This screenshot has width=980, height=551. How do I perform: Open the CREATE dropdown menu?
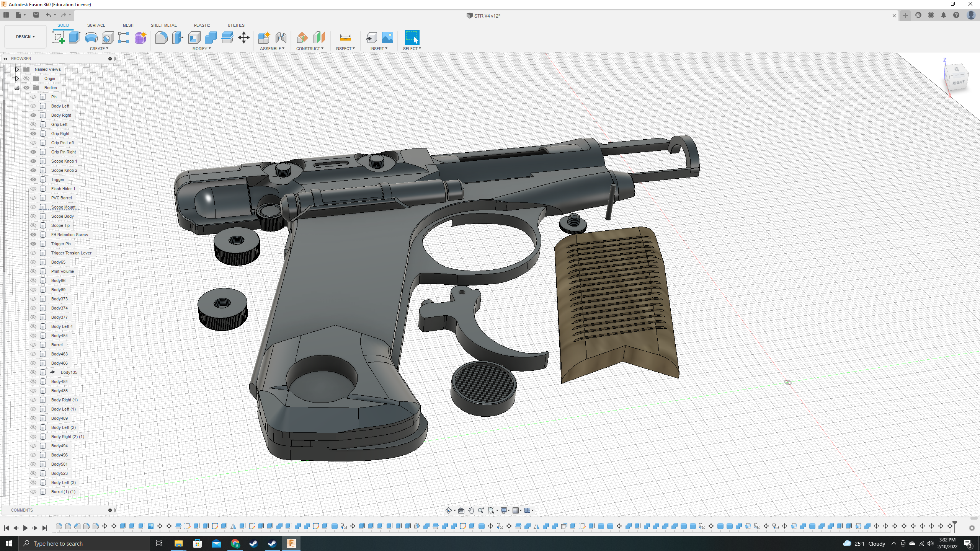coord(99,49)
